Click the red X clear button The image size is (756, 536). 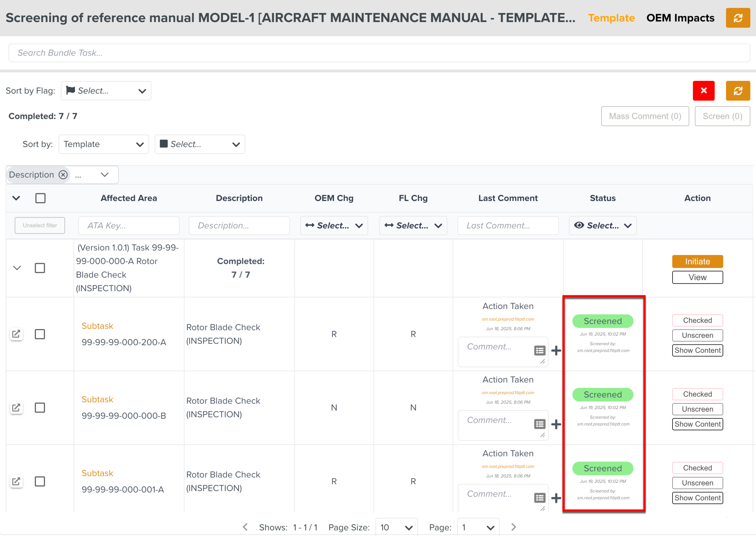[703, 90]
